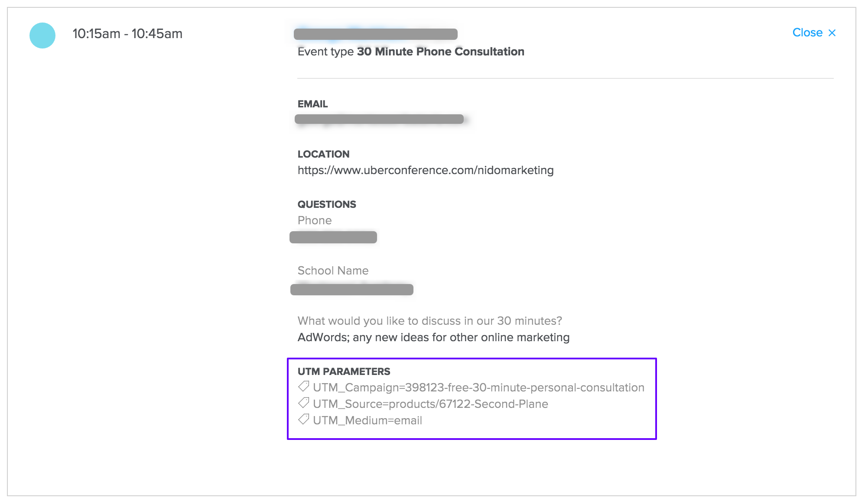Click the X icon beside Close
The height and width of the screenshot is (504, 865).
click(x=832, y=33)
